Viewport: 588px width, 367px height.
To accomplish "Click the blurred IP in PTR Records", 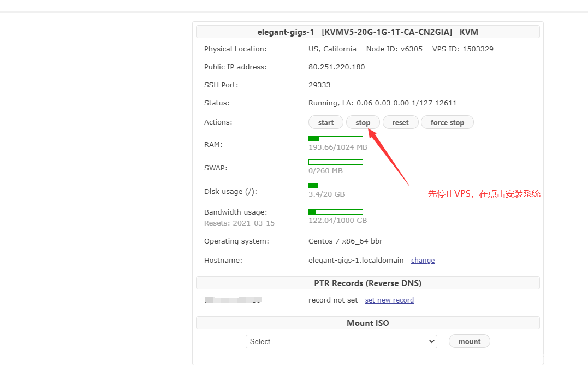I will coord(233,300).
